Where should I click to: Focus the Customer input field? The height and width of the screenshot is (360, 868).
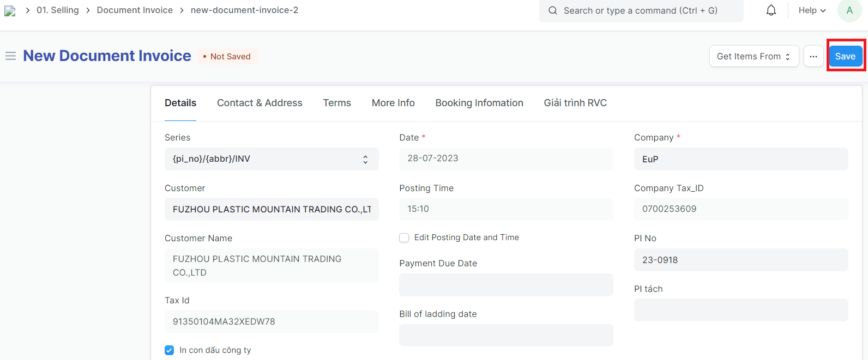pos(271,209)
